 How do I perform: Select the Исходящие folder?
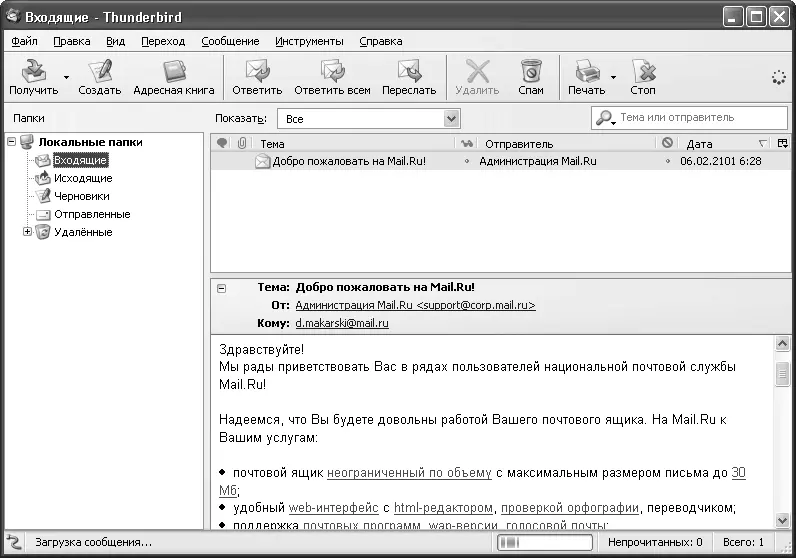(83, 178)
